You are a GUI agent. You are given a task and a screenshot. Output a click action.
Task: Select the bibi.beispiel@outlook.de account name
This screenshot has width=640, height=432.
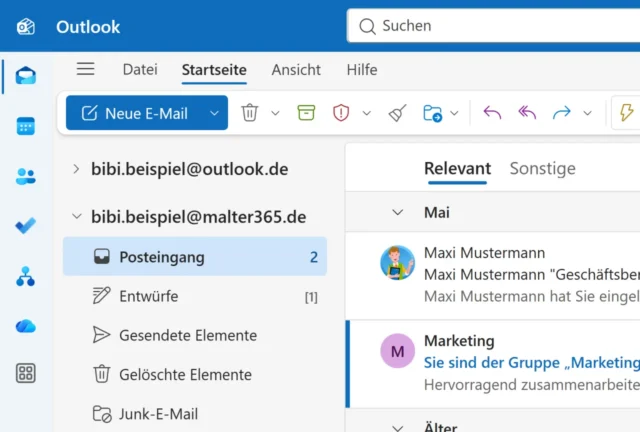tap(189, 169)
